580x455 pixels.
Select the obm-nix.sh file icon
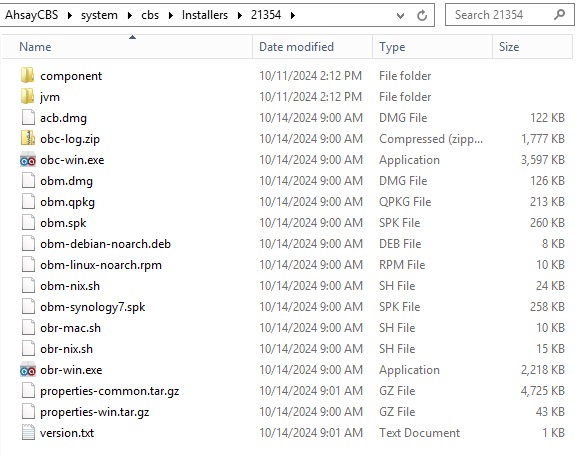28,286
